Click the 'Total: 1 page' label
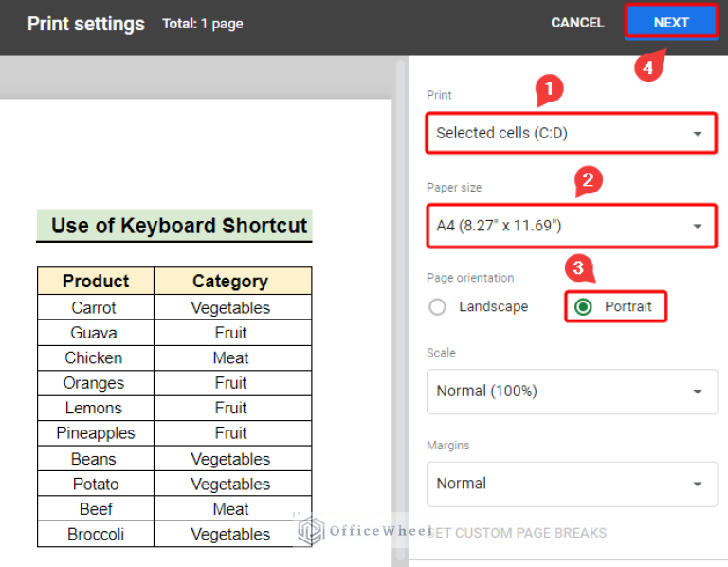The image size is (728, 567). pos(203,24)
